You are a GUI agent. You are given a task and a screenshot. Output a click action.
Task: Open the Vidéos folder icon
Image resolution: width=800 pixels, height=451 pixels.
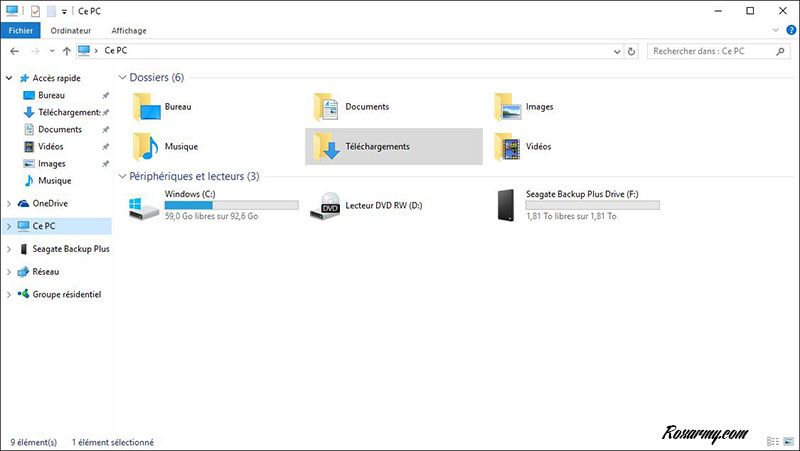[508, 146]
